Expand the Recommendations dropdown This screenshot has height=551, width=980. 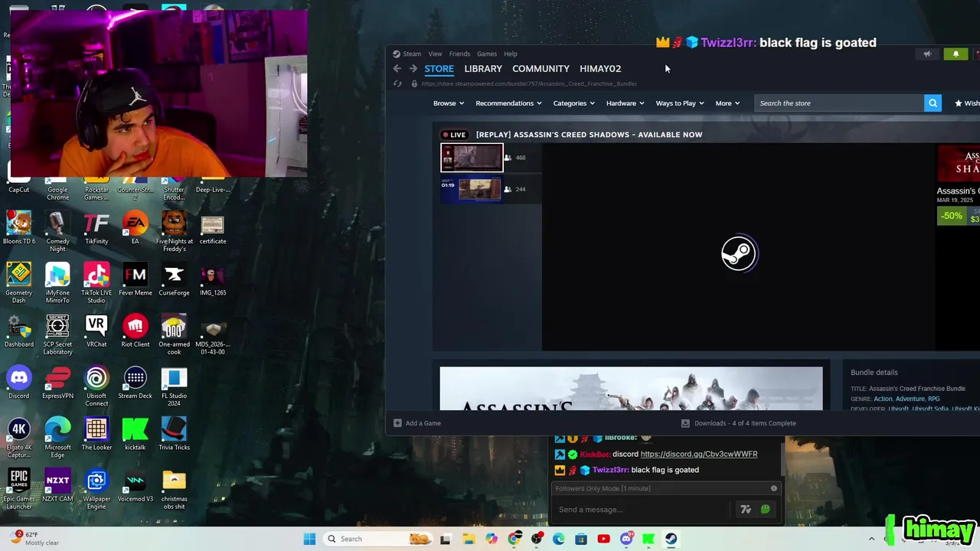click(508, 103)
